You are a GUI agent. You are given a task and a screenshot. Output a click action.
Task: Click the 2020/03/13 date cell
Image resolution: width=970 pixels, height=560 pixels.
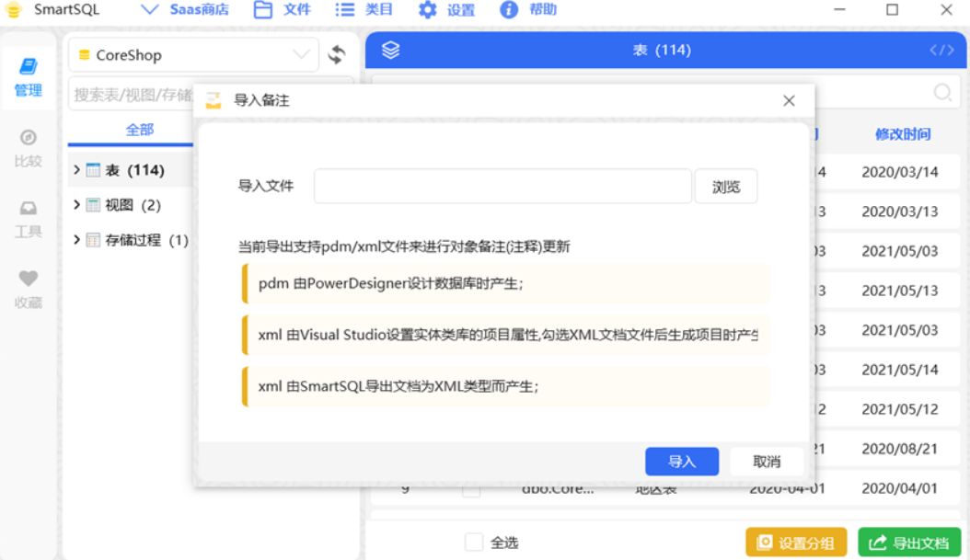[x=900, y=211]
